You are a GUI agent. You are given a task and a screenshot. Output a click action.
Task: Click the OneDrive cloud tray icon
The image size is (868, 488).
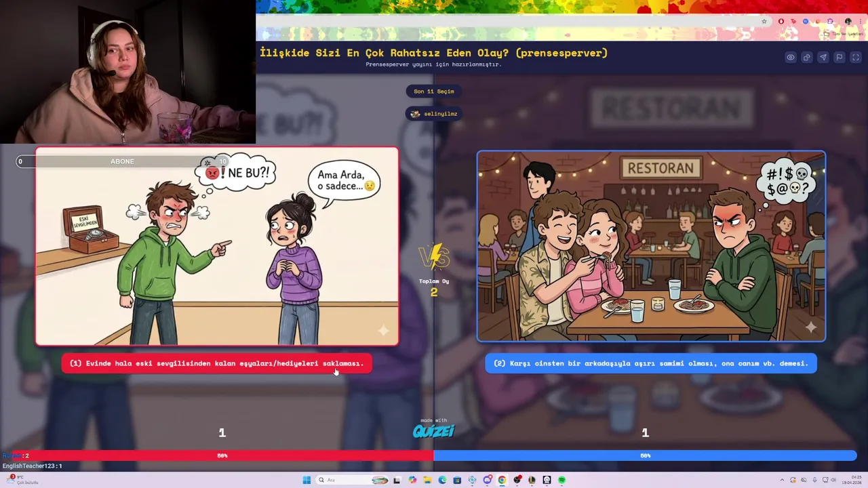[804, 480]
